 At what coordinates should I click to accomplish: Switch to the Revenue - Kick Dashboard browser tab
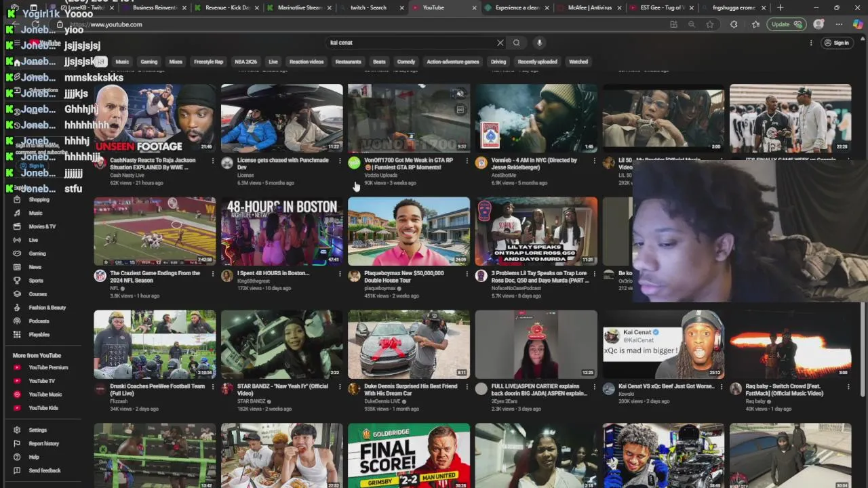(224, 7)
